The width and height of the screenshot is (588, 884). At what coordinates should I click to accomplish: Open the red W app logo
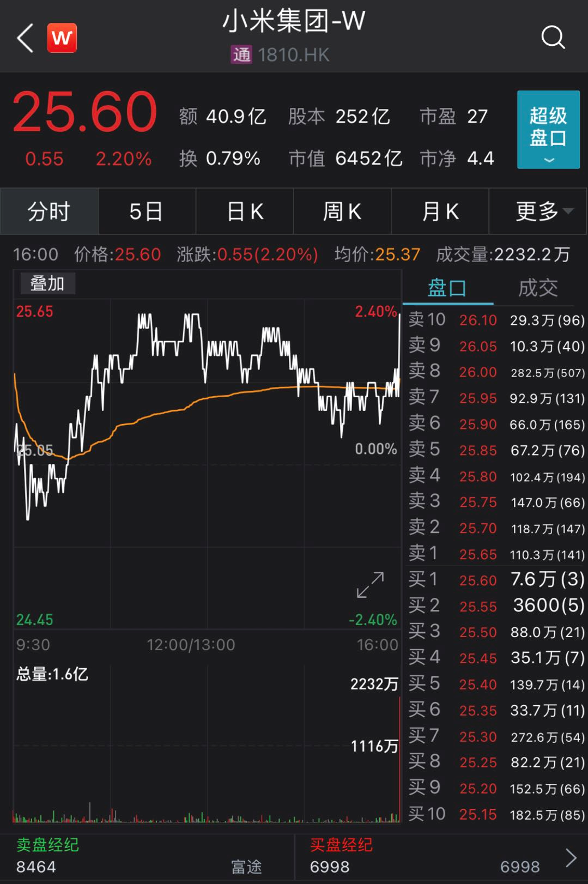click(62, 38)
